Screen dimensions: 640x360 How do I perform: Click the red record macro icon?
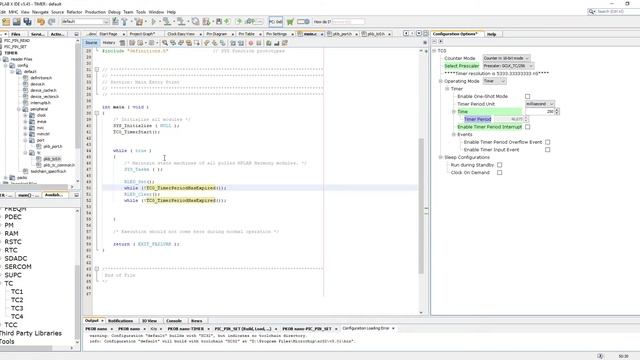251,43
